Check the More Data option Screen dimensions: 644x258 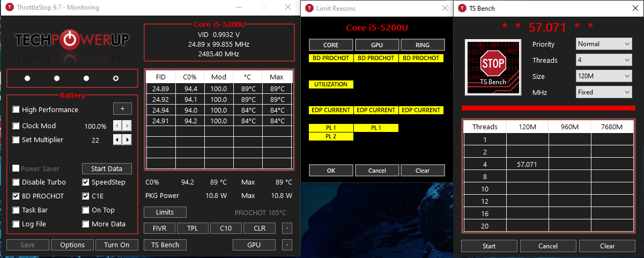click(86, 224)
